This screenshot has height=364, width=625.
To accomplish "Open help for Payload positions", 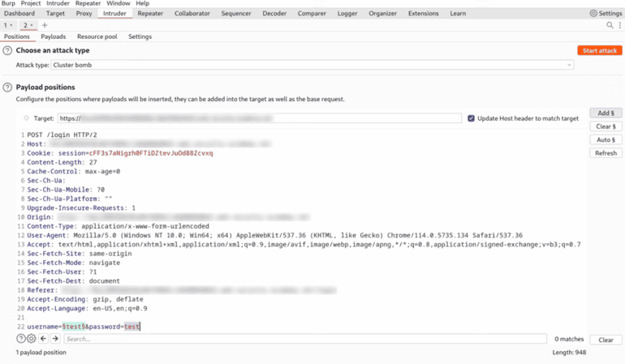I will pyautogui.click(x=7, y=88).
